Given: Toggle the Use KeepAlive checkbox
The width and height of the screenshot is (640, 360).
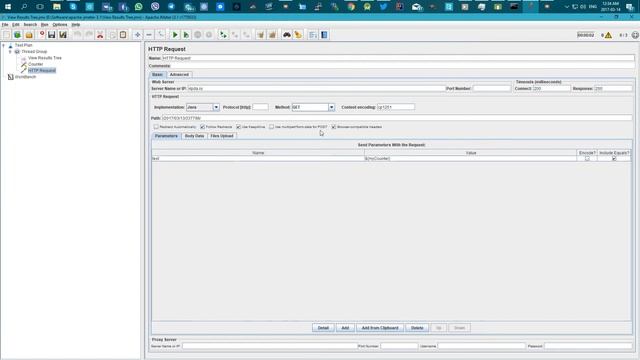Looking at the screenshot, I should (x=238, y=127).
